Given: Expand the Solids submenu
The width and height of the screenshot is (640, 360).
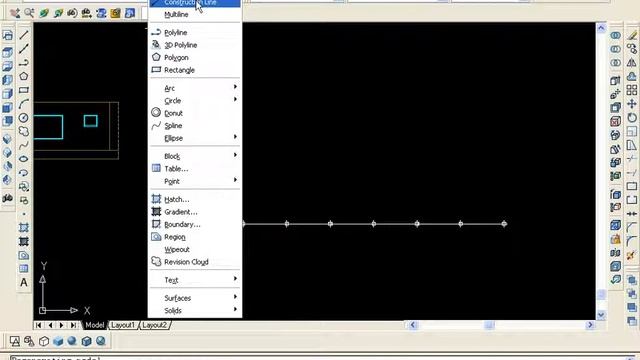Looking at the screenshot, I should coord(195,311).
